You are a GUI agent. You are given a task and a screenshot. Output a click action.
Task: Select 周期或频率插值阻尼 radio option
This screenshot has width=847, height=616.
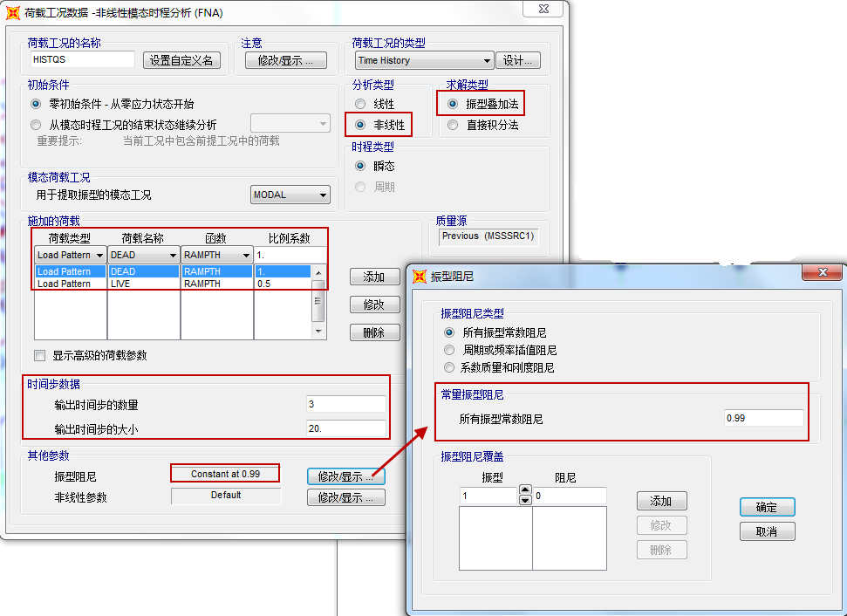click(x=450, y=350)
